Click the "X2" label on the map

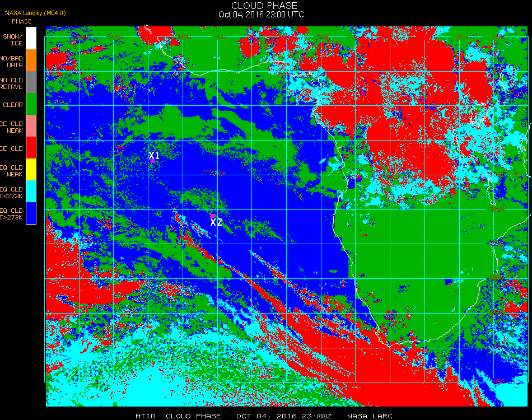(216, 222)
